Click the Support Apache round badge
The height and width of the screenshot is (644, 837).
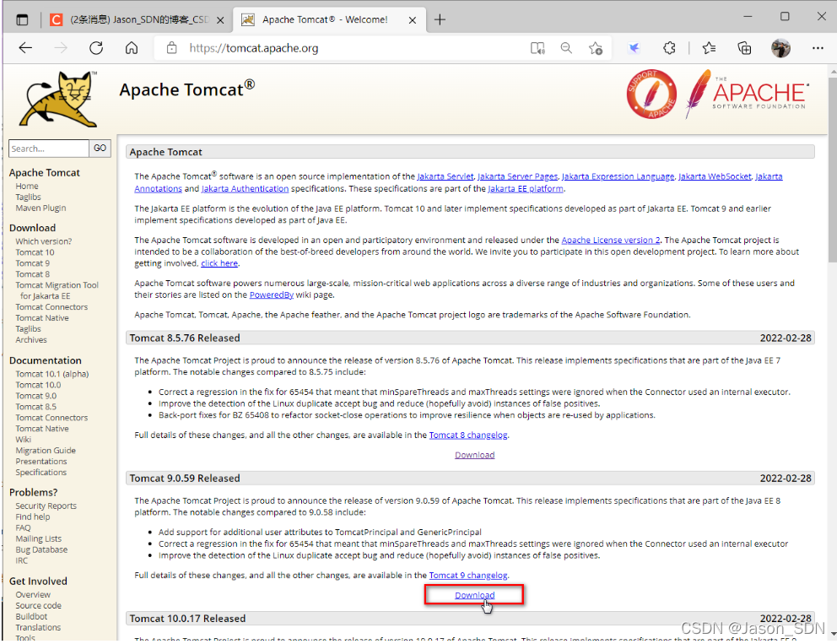point(651,94)
